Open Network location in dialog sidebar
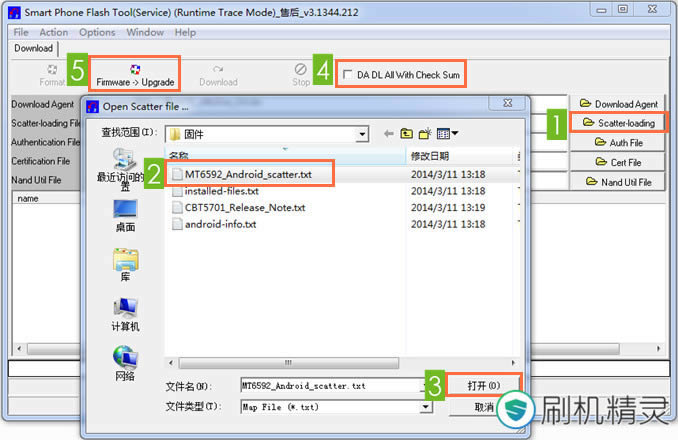 (125, 362)
